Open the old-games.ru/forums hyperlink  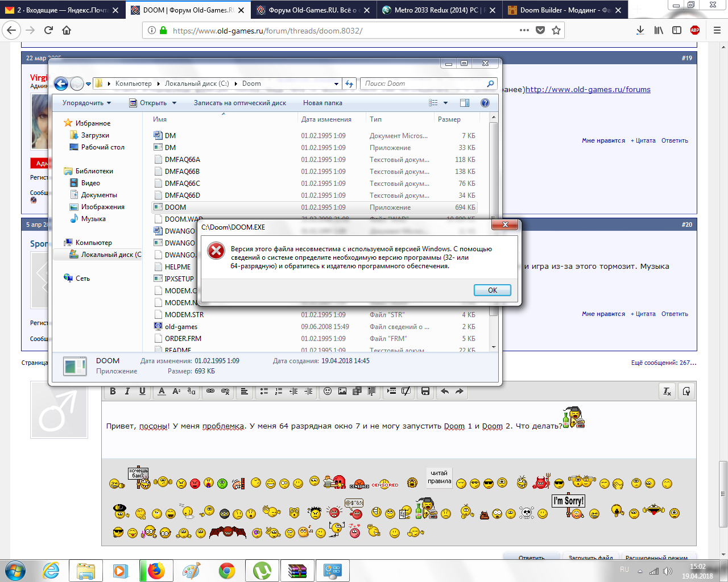(x=588, y=89)
